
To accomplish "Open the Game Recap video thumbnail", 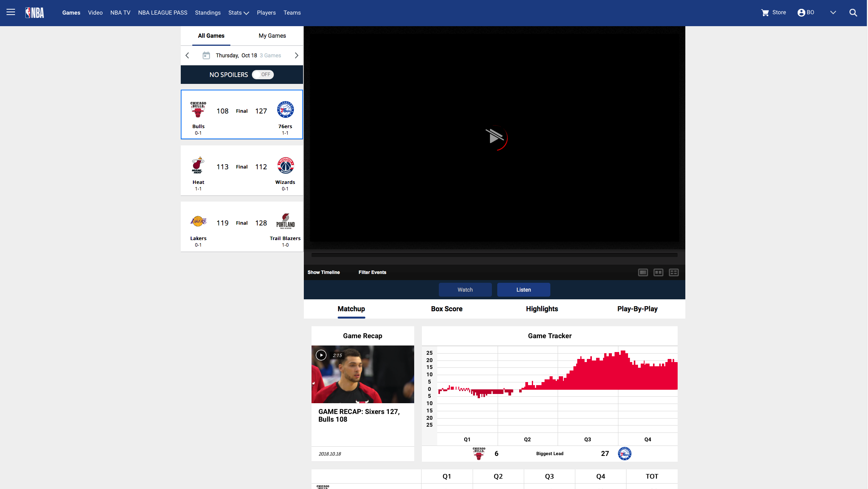I will (x=363, y=374).
